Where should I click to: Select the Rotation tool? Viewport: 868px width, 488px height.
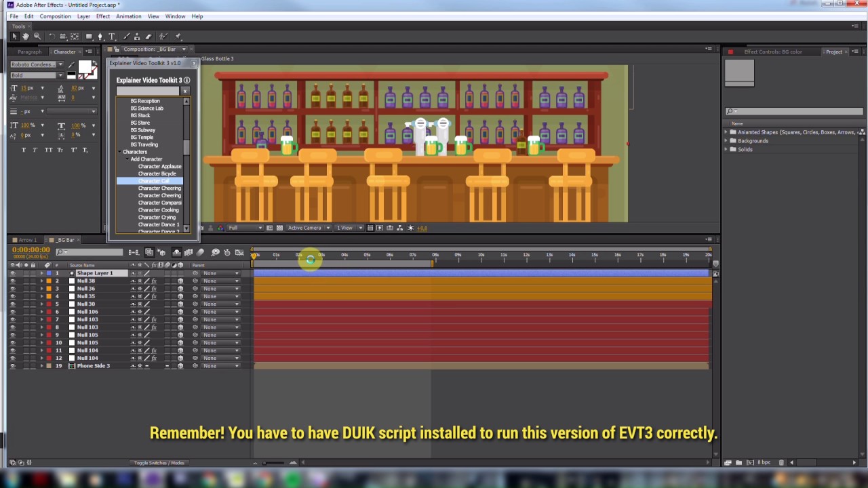click(x=51, y=37)
